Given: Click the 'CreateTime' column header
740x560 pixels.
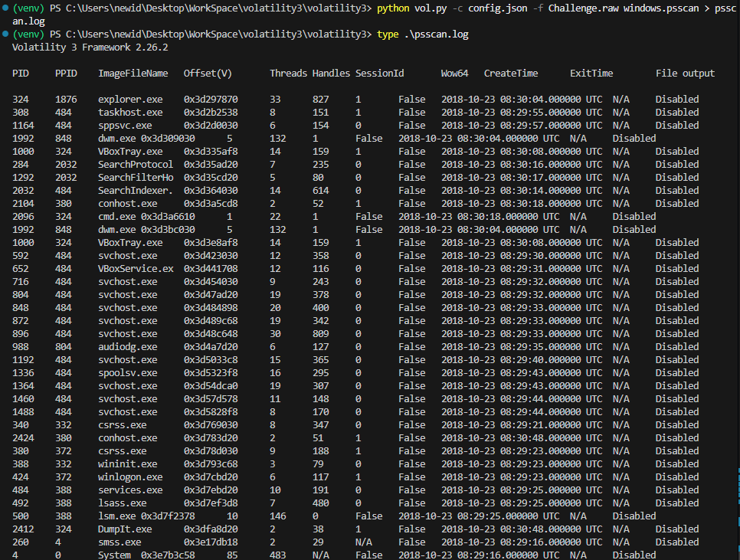Looking at the screenshot, I should point(511,73).
